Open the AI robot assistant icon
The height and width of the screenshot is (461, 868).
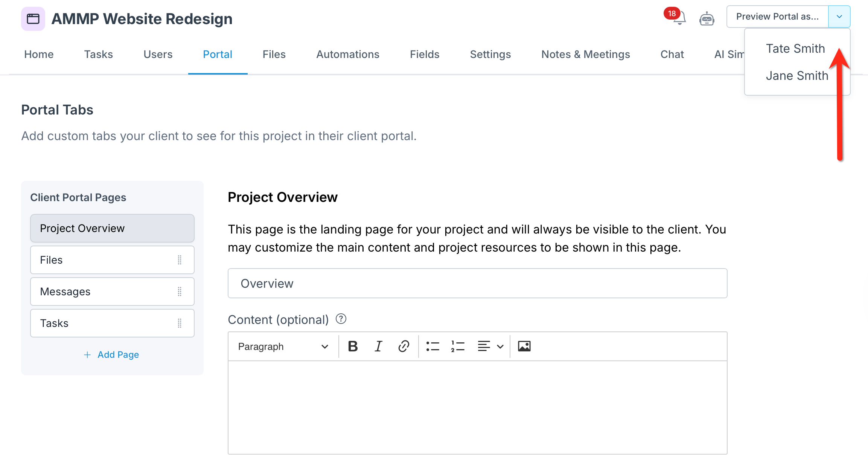tap(707, 19)
